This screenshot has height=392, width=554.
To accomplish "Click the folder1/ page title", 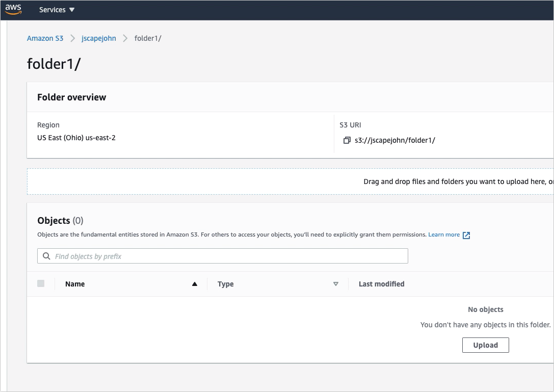I will tap(54, 64).
